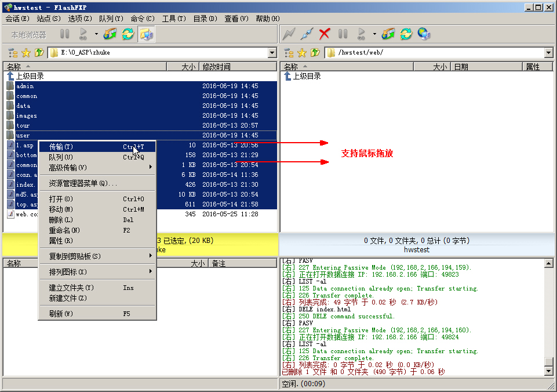
Task: Open the local path dropdown E:\0_ASP\zhuke
Action: coord(272,53)
